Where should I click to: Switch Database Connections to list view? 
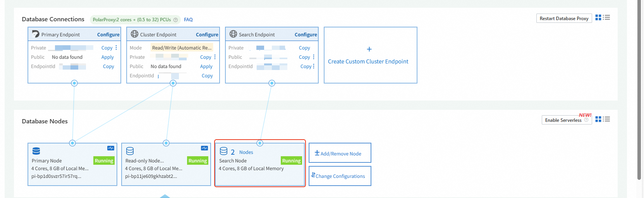click(x=606, y=17)
